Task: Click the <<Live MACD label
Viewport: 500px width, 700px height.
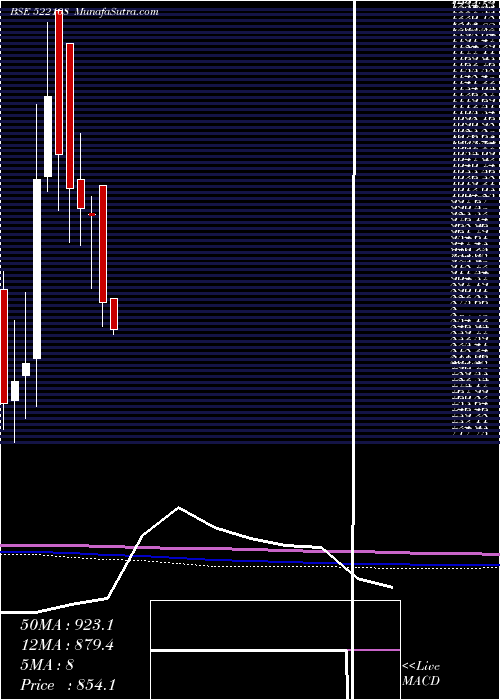Action: tap(421, 674)
